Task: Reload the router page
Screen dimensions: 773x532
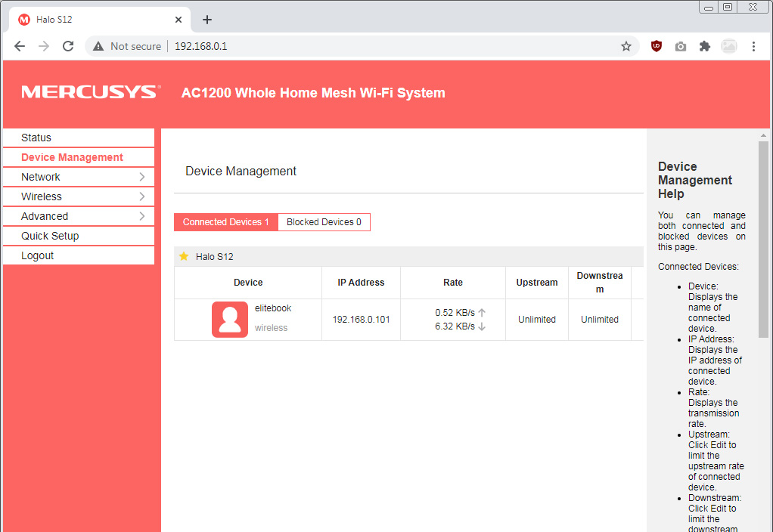Action: click(x=68, y=46)
